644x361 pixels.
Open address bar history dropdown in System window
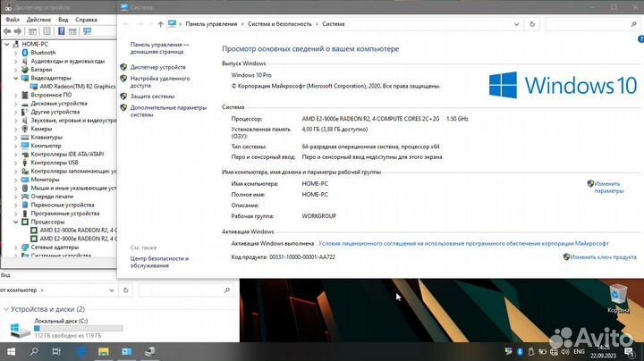pyautogui.click(x=516, y=24)
